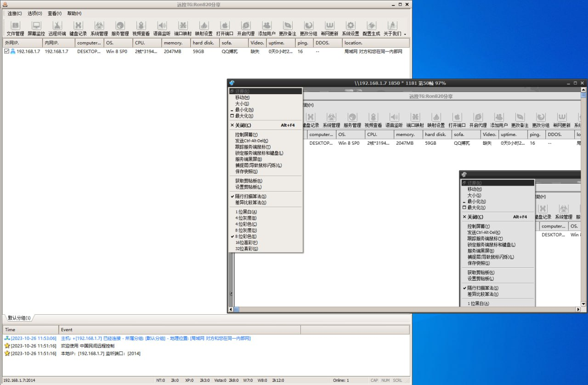Viewport: 588px width, 385px height.
Task: Click Online: 1 status bar entry
Action: coord(341,380)
